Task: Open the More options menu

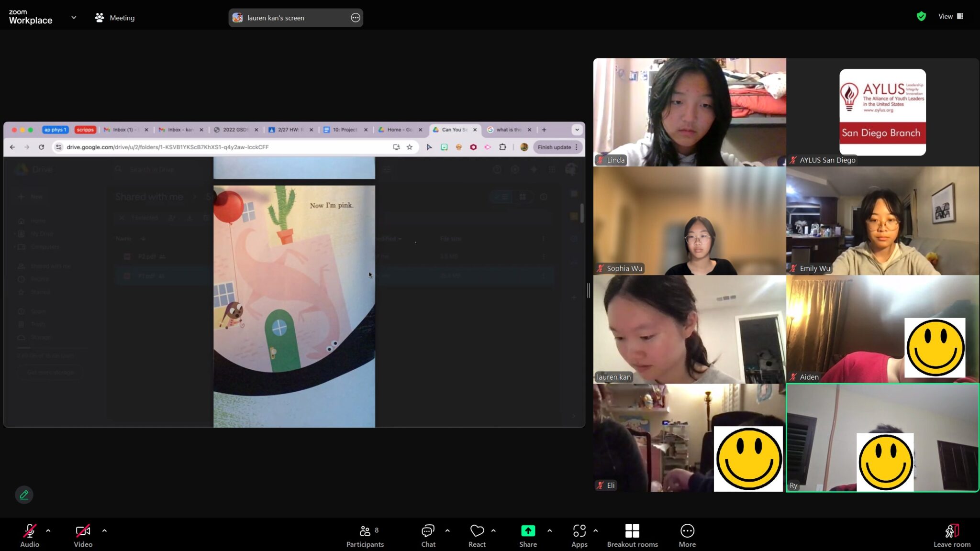Action: click(687, 536)
